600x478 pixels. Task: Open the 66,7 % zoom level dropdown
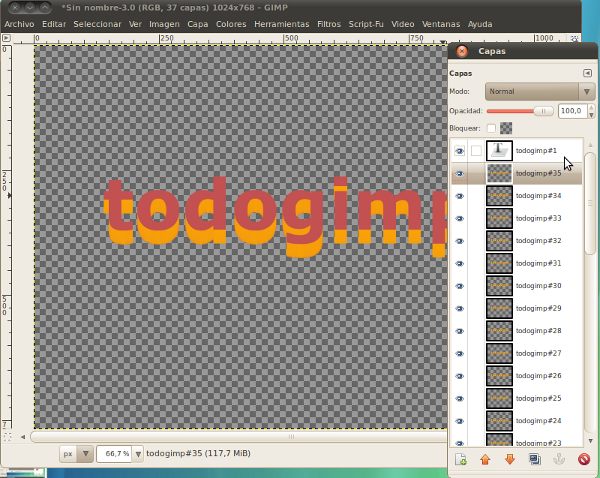tap(138, 454)
